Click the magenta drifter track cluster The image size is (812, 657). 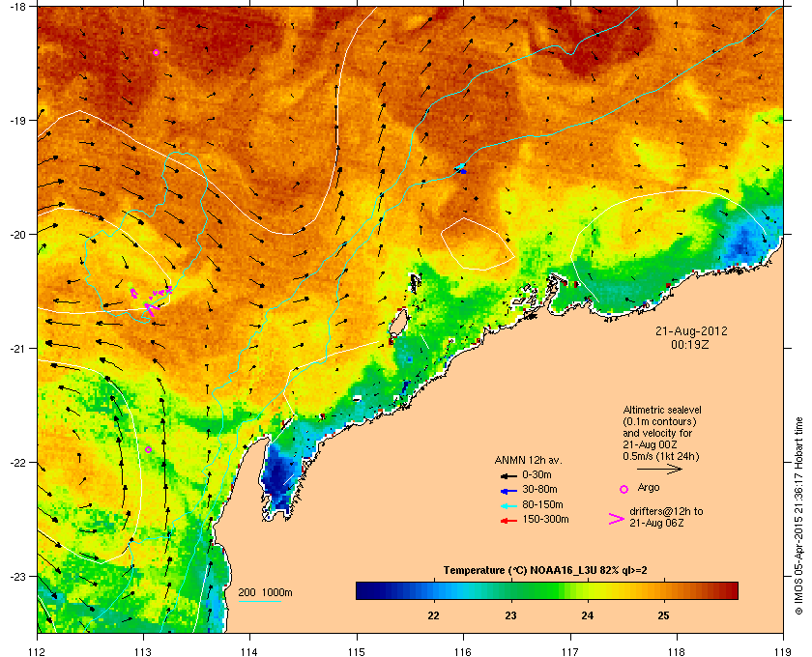click(150, 300)
